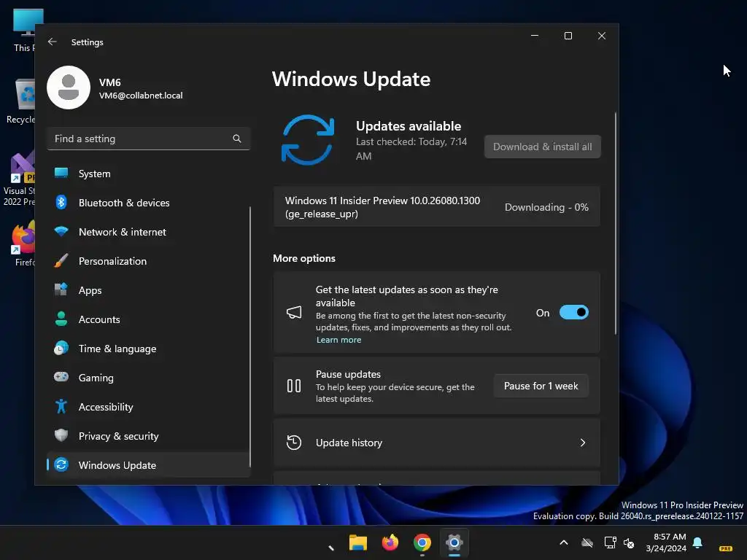This screenshot has width=747, height=560.
Task: Click the search magnifier icon
Action: pyautogui.click(x=237, y=139)
